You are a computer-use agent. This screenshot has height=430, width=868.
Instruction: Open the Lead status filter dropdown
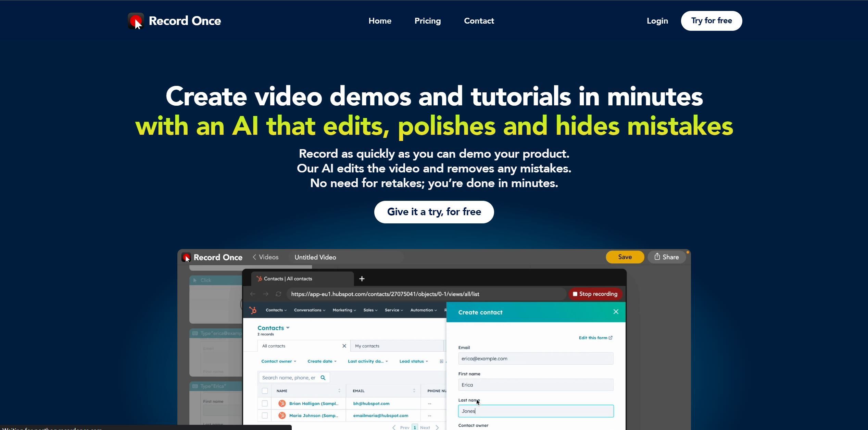pos(413,362)
